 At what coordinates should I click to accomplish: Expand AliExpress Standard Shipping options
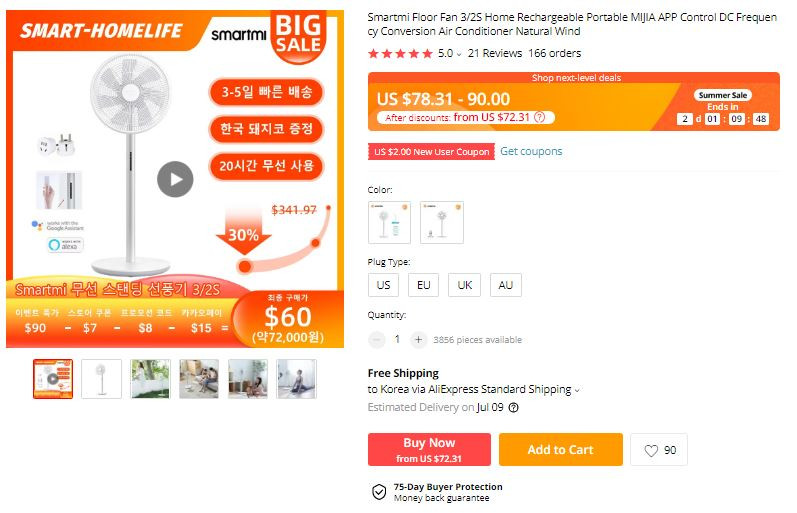click(577, 390)
